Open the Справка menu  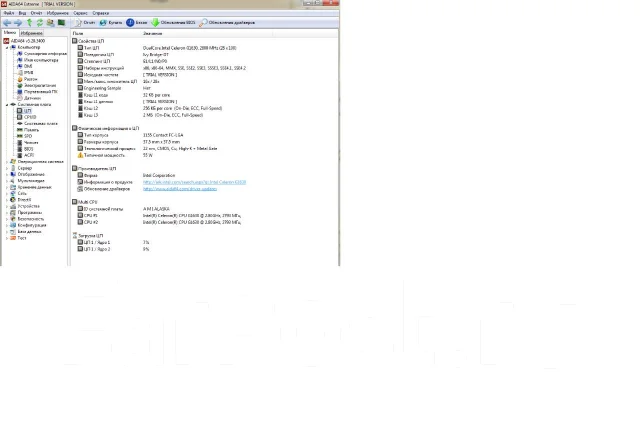100,13
